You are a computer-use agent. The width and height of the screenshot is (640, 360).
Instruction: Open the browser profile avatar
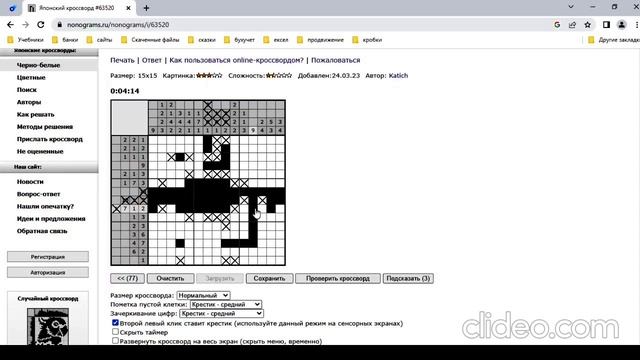pyautogui.click(x=622, y=25)
